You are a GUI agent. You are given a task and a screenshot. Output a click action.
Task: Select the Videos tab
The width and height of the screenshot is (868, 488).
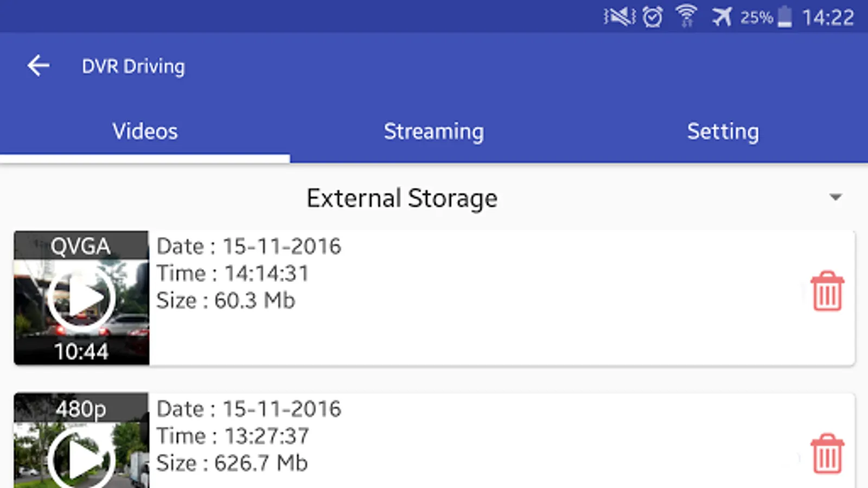click(145, 132)
